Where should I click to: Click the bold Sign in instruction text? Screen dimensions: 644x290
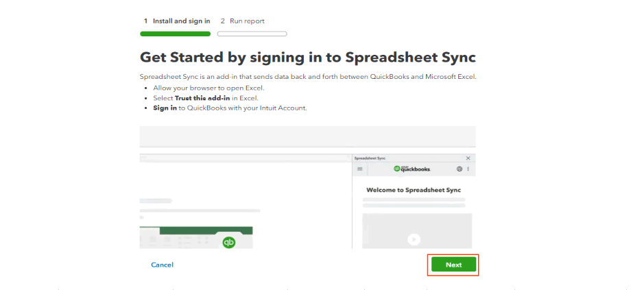click(165, 108)
